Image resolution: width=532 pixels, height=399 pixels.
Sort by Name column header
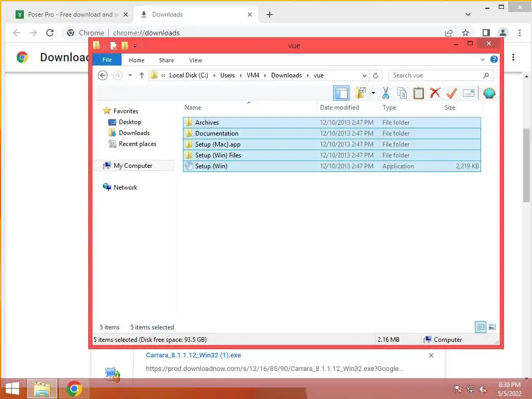pos(249,107)
